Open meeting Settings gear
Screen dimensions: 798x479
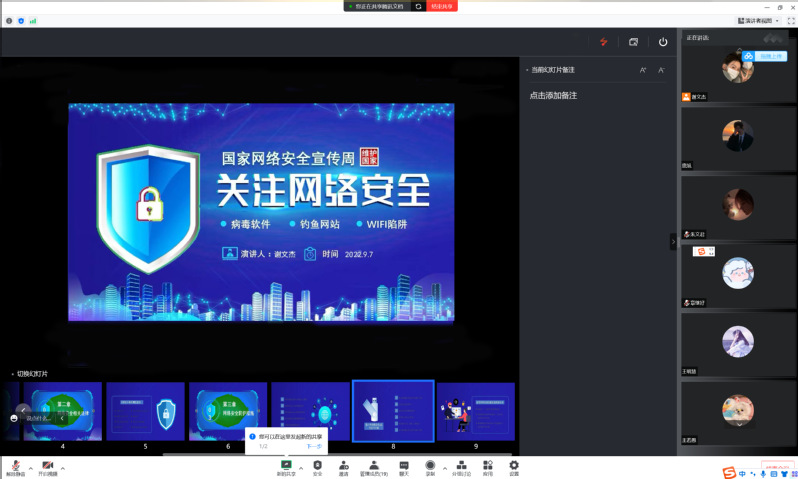(x=514, y=465)
